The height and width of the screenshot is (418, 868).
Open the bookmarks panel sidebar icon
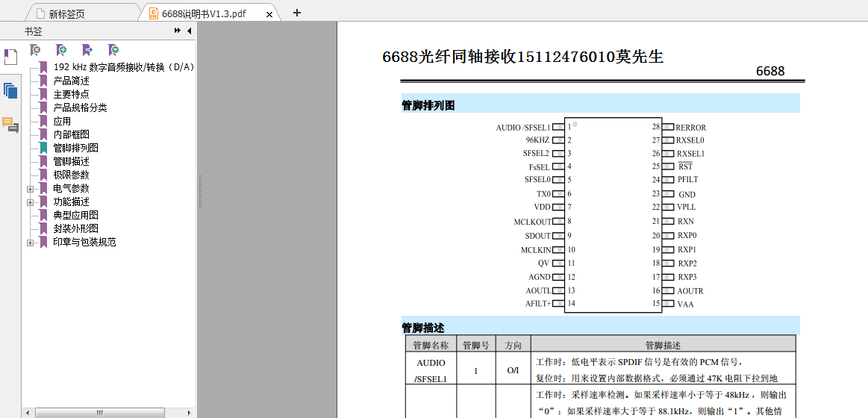(x=10, y=57)
